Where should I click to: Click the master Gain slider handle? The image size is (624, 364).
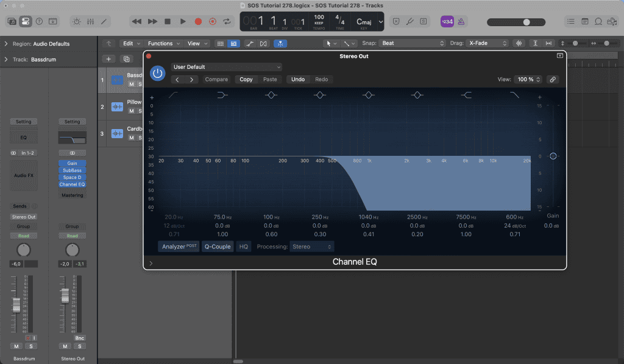point(553,156)
